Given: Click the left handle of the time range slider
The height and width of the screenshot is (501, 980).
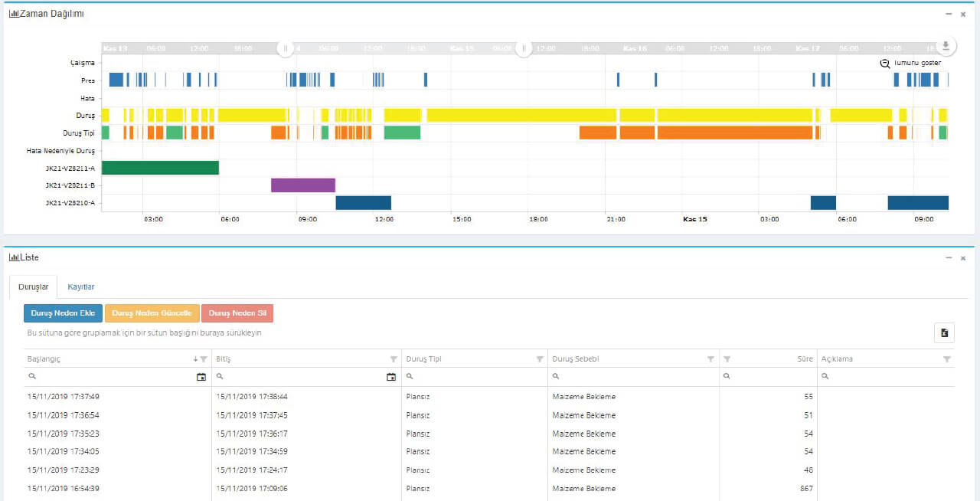Looking at the screenshot, I should tap(286, 48).
